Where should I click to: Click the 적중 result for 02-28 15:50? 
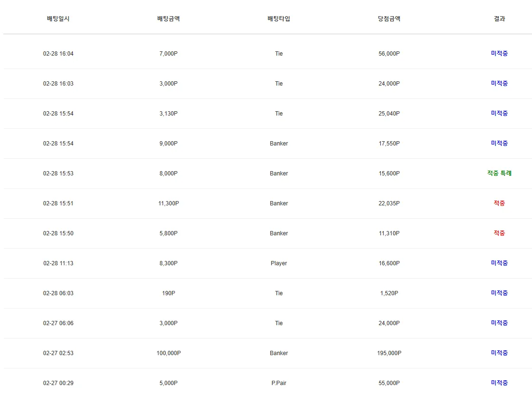point(499,233)
